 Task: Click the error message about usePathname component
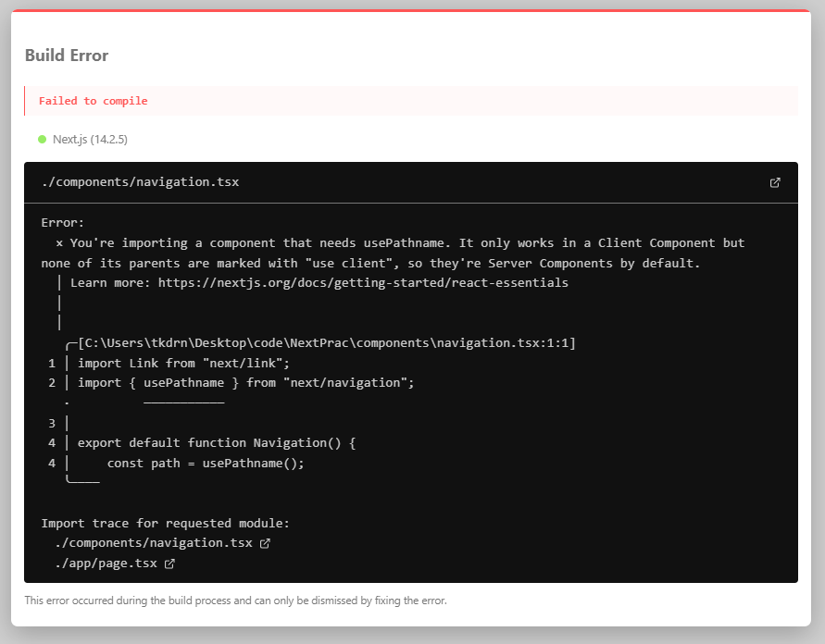[393, 253]
